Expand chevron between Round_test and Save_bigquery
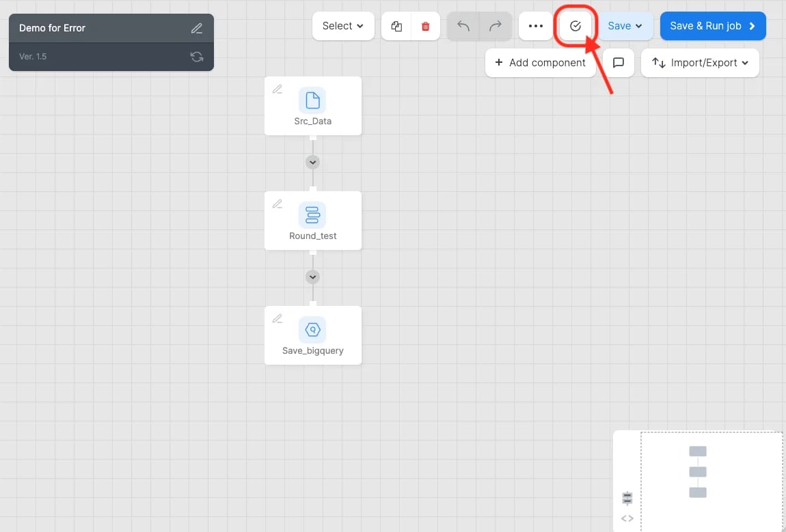Screen dimensions: 786x532 pyautogui.click(x=312, y=277)
